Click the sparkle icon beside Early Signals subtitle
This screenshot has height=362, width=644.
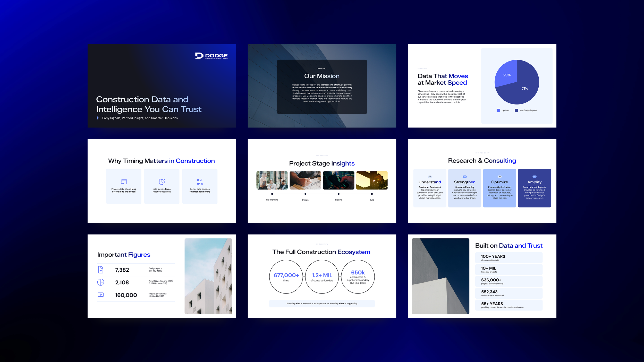(98, 118)
